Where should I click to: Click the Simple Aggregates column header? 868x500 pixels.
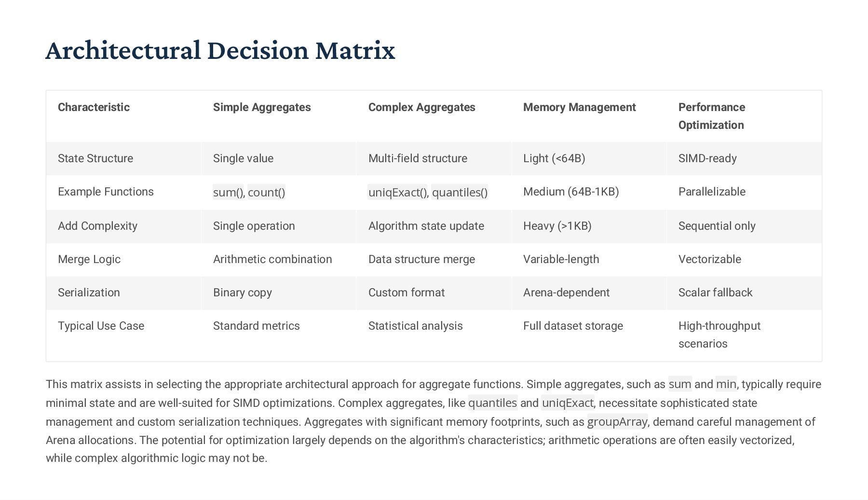click(262, 107)
